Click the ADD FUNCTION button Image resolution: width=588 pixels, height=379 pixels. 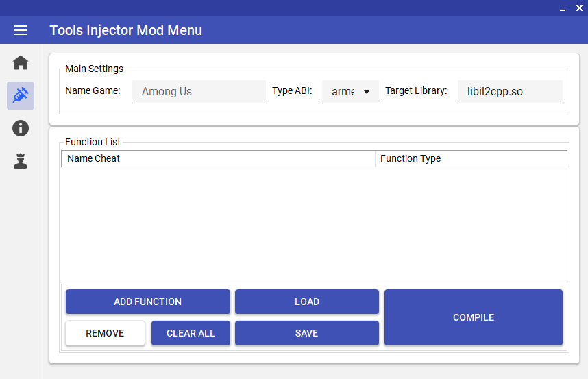pyautogui.click(x=148, y=302)
